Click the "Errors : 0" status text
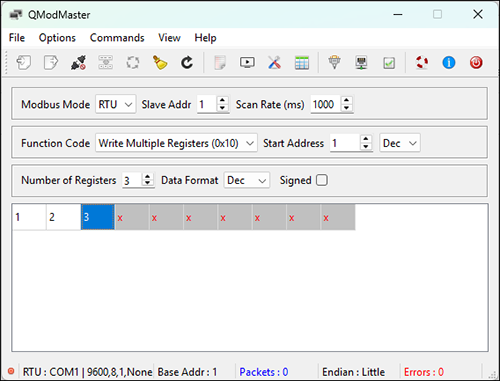The image size is (500, 381). [x=424, y=372]
